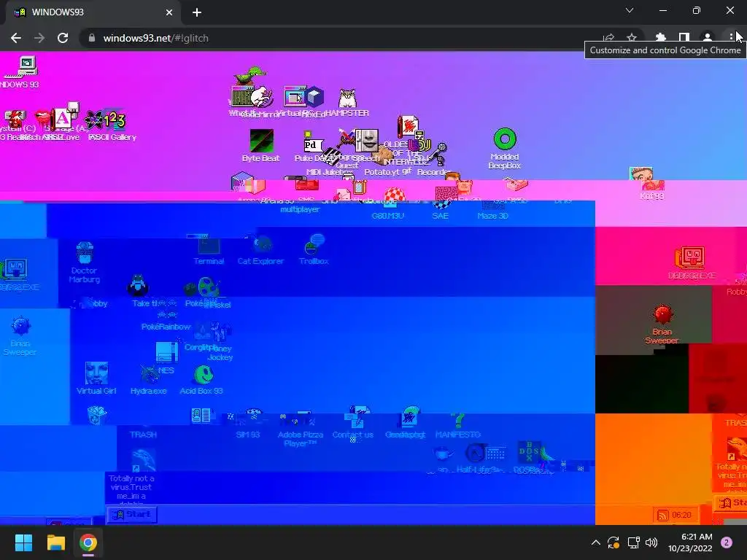Open the Chrome profile avatar

708,38
